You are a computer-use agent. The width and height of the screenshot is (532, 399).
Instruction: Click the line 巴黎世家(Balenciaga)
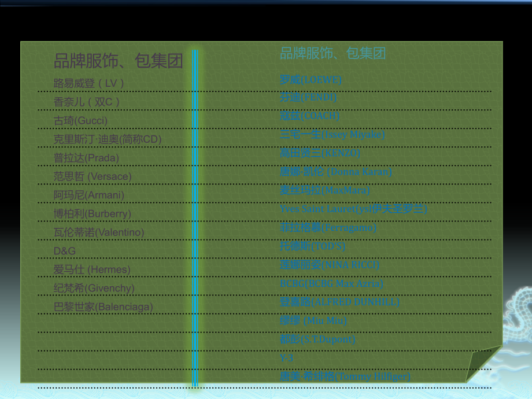(x=103, y=306)
